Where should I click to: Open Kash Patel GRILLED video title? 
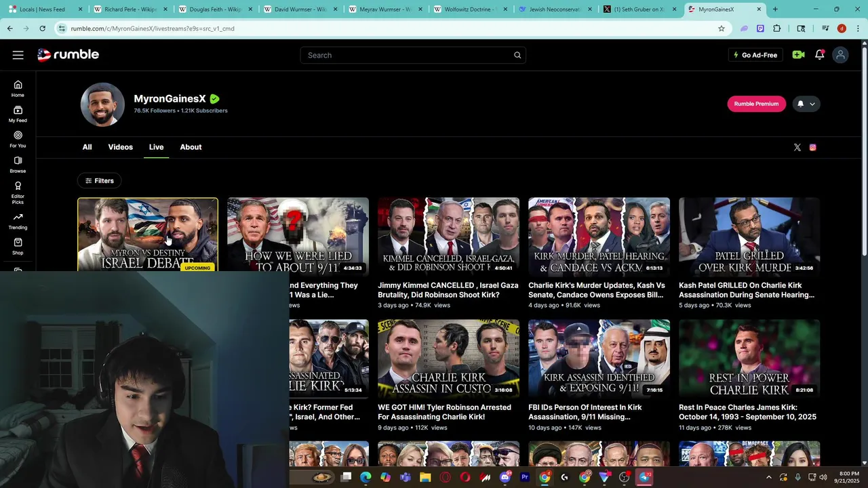coord(747,290)
